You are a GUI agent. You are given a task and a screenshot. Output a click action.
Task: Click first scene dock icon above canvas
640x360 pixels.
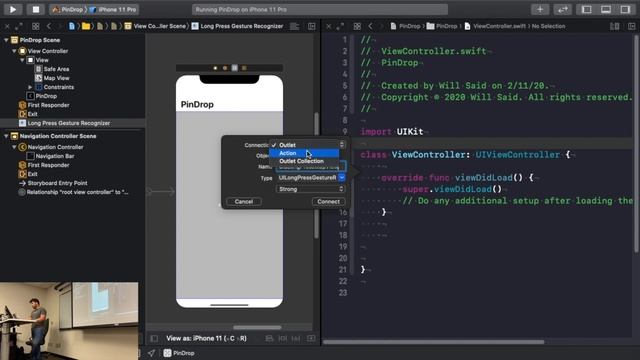click(215, 68)
